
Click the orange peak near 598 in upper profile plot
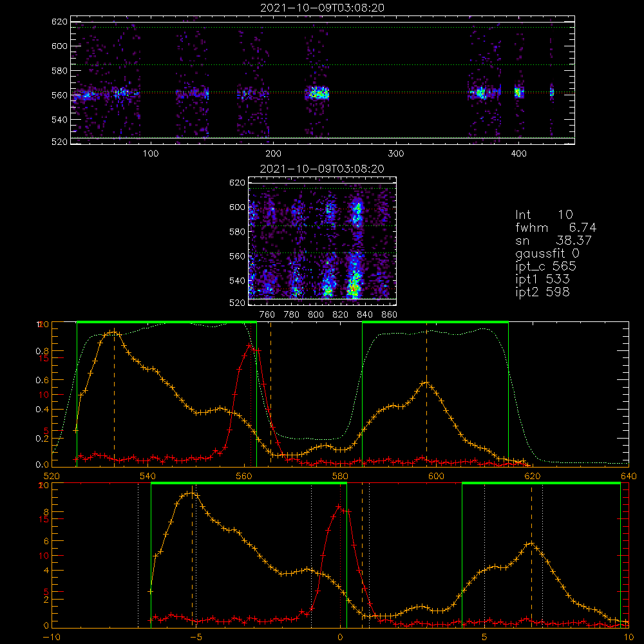(x=426, y=383)
